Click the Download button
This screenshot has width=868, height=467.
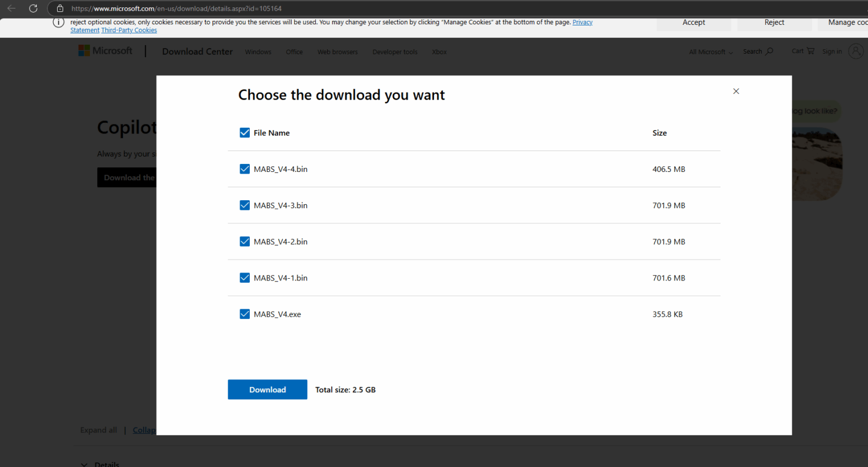point(267,390)
